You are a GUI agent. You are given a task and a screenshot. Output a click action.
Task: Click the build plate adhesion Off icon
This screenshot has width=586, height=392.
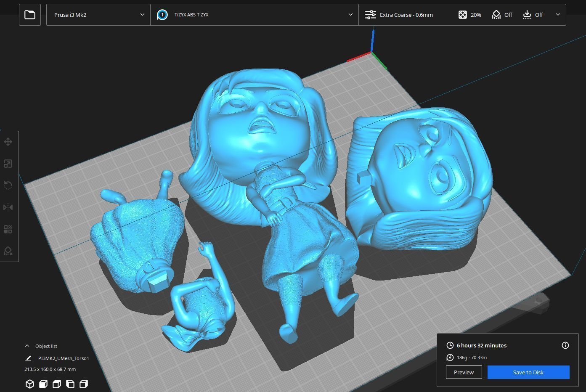(527, 15)
